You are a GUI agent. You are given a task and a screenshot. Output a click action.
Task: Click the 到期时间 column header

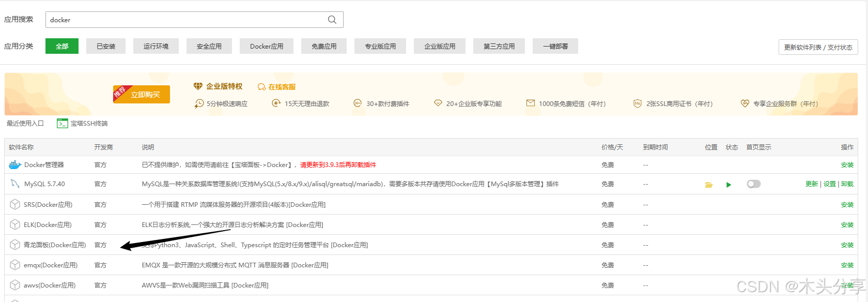tap(655, 147)
